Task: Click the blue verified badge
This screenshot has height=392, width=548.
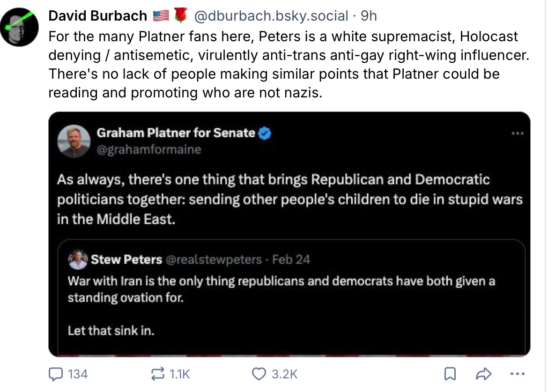Action: pos(265,133)
